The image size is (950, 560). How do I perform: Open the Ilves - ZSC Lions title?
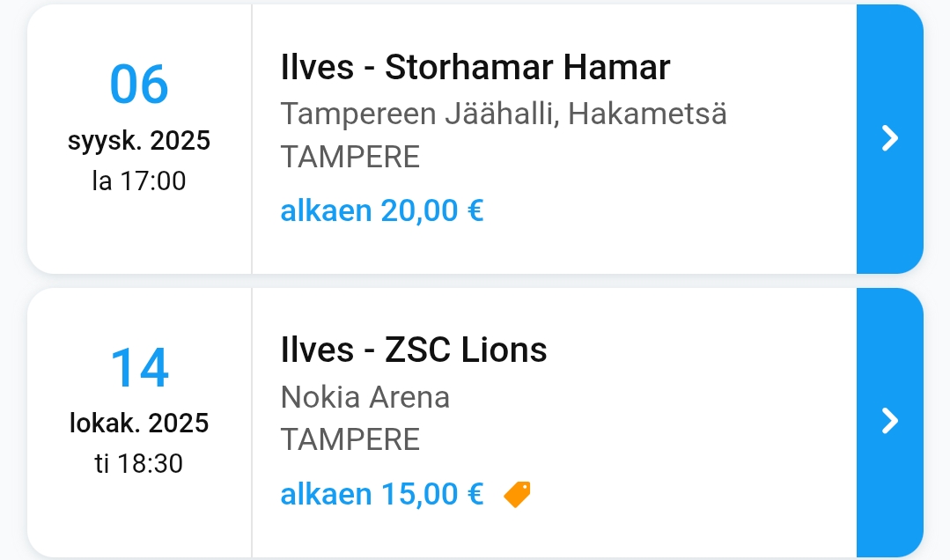coord(414,350)
